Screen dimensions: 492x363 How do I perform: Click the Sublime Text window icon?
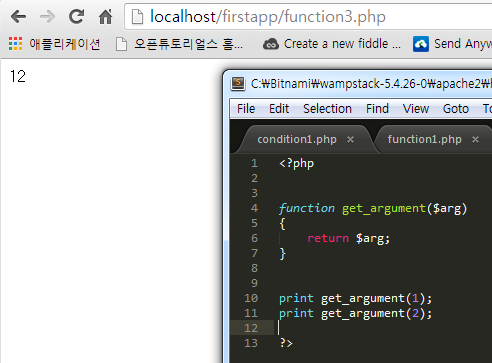click(x=238, y=83)
